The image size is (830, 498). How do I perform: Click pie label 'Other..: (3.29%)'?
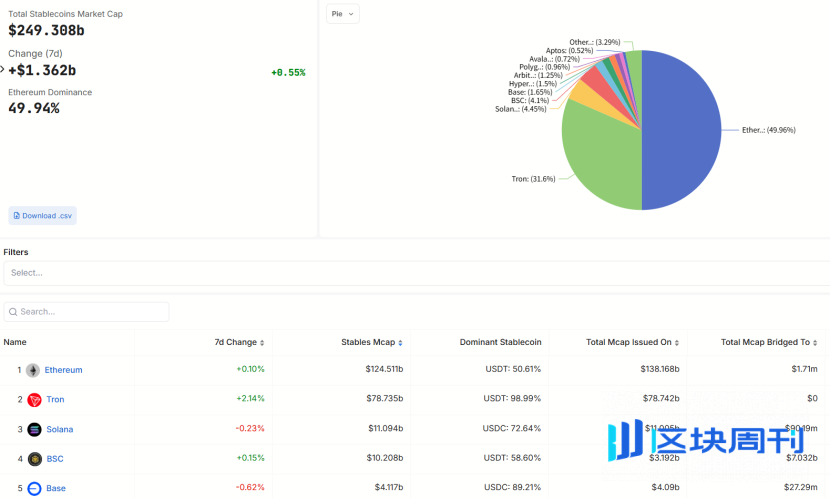595,42
